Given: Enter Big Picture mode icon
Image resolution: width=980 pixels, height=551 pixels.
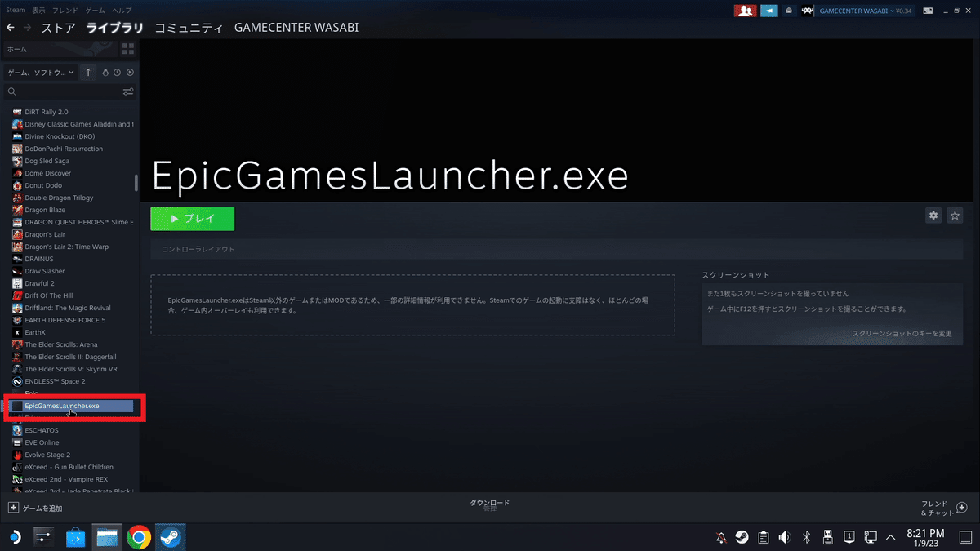Looking at the screenshot, I should pos(928,11).
